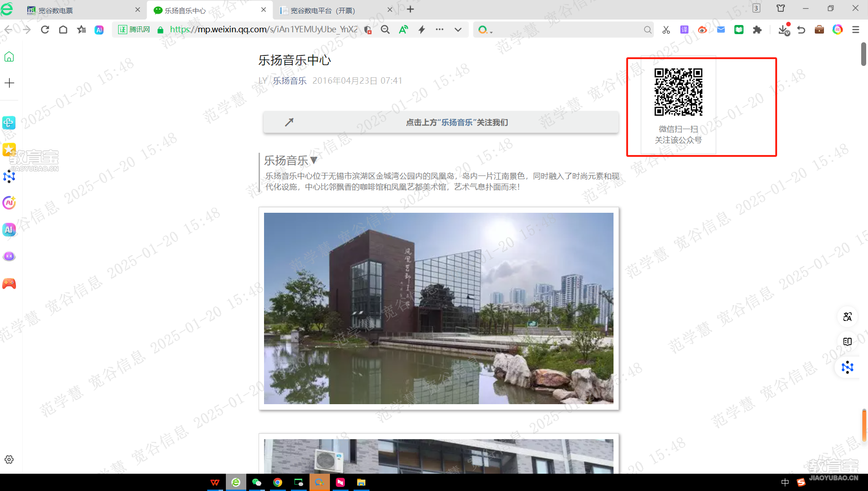Screen dimensions: 868x491
Task: Open the floating reader mode icon
Action: pyautogui.click(x=848, y=342)
